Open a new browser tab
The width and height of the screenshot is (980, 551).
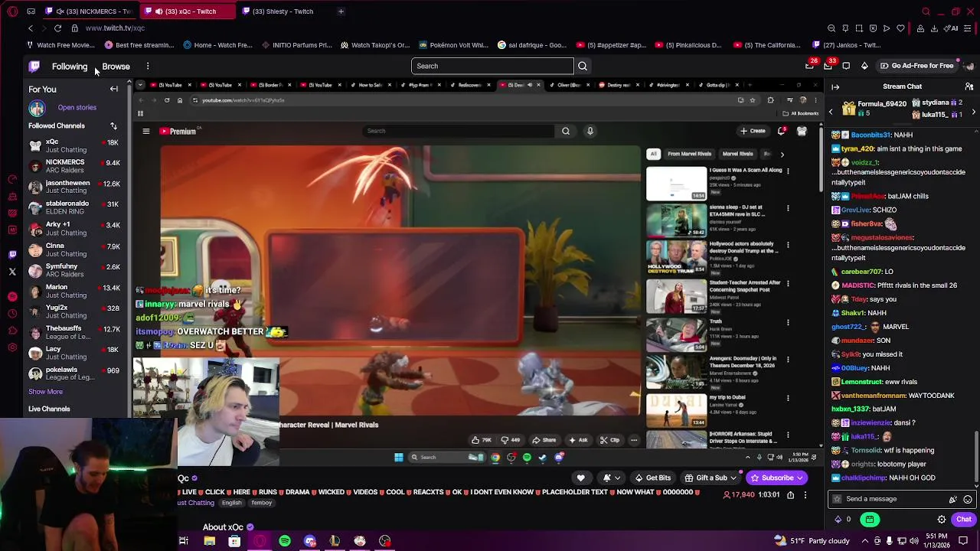coord(341,11)
